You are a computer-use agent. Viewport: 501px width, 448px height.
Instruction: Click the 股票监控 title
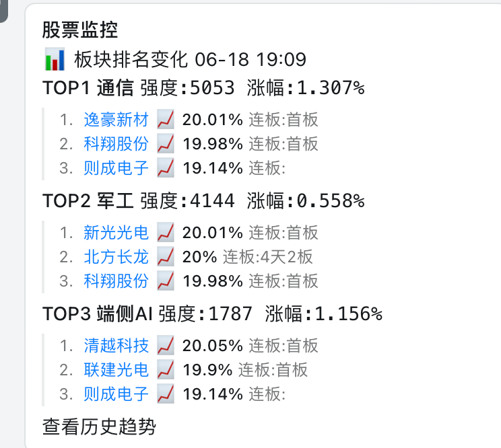tap(80, 30)
